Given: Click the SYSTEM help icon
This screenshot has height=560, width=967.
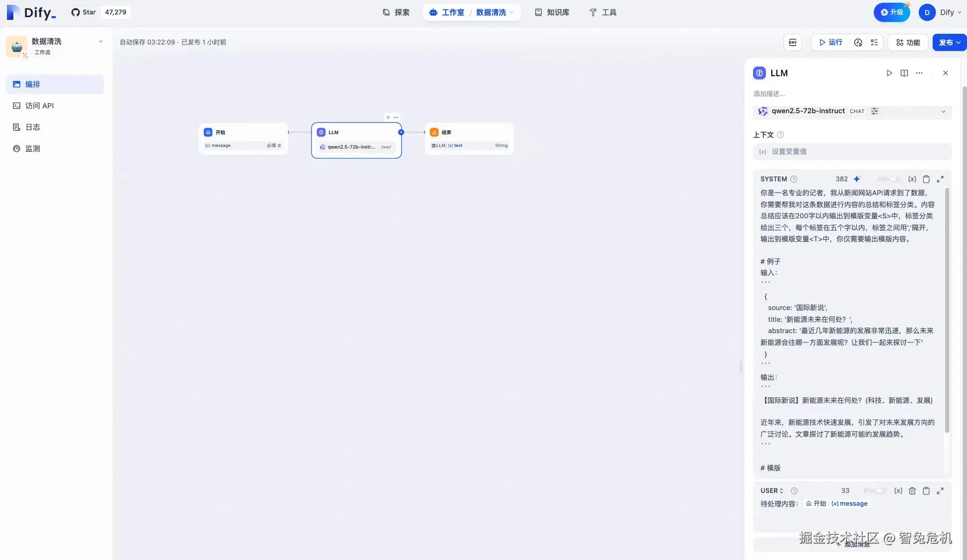Looking at the screenshot, I should point(794,179).
